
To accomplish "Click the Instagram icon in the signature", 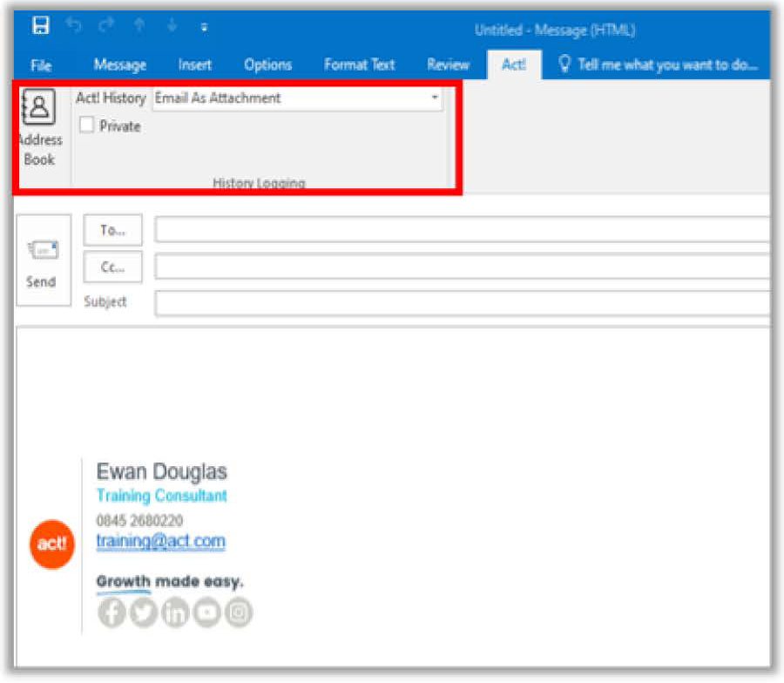I will (239, 612).
